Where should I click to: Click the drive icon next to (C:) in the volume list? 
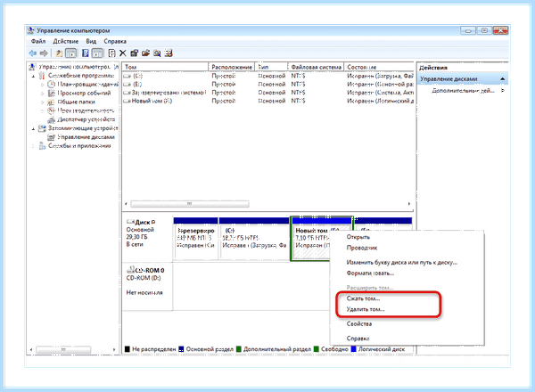click(127, 76)
